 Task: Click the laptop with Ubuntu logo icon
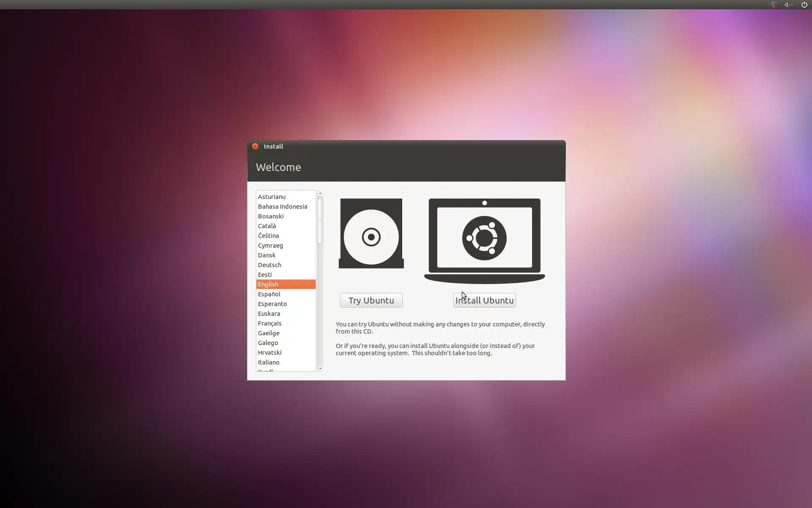484,240
